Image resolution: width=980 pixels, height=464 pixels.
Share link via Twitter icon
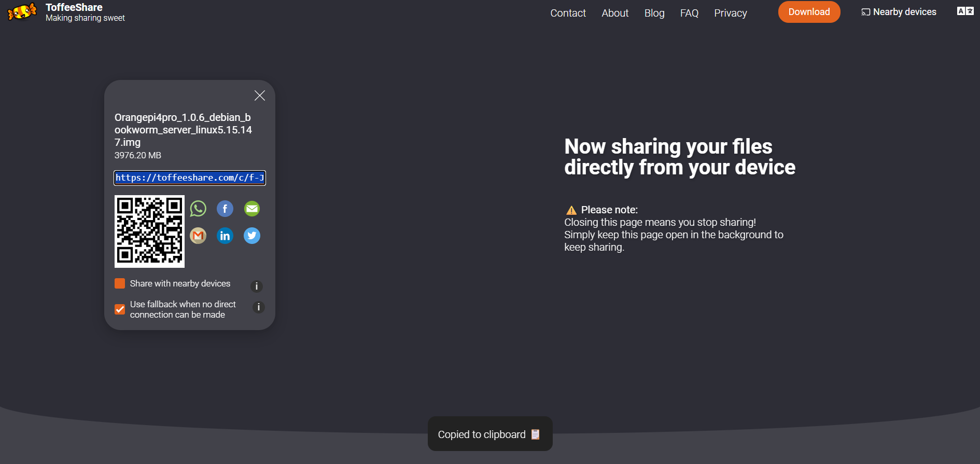coord(252,236)
